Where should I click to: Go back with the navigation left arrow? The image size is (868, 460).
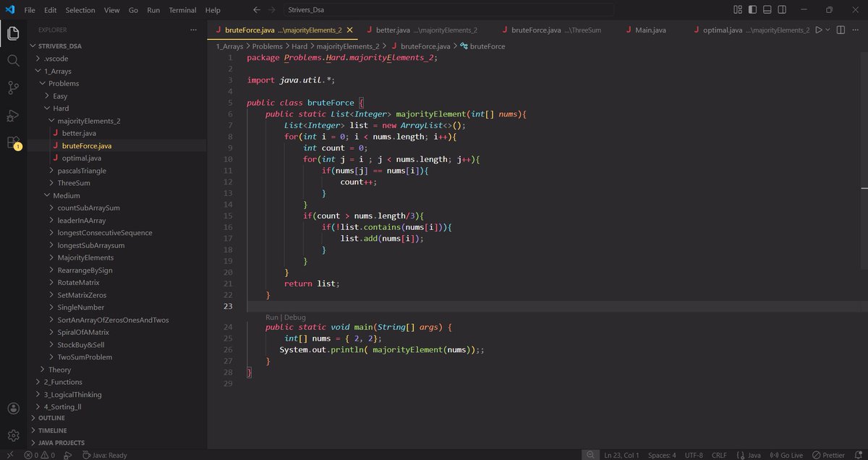pyautogui.click(x=257, y=10)
